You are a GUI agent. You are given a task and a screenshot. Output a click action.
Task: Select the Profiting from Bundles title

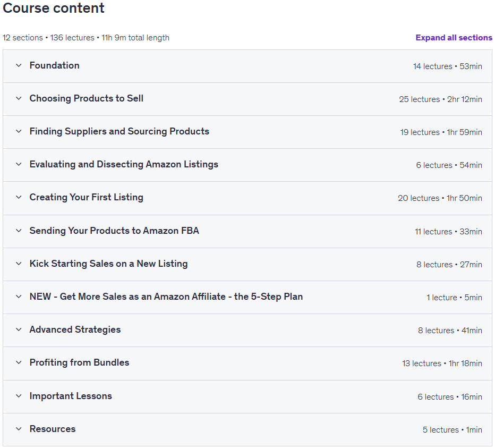point(79,362)
